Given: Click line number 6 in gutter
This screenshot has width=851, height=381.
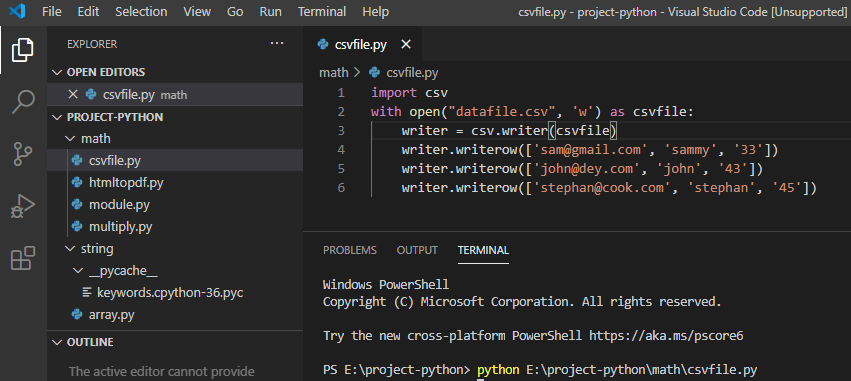Looking at the screenshot, I should coord(341,188).
